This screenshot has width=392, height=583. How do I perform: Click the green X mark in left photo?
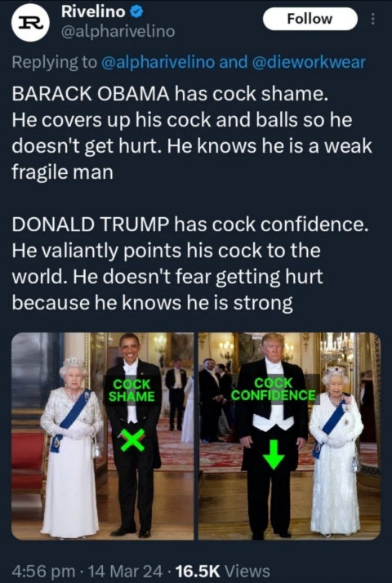[x=133, y=440]
